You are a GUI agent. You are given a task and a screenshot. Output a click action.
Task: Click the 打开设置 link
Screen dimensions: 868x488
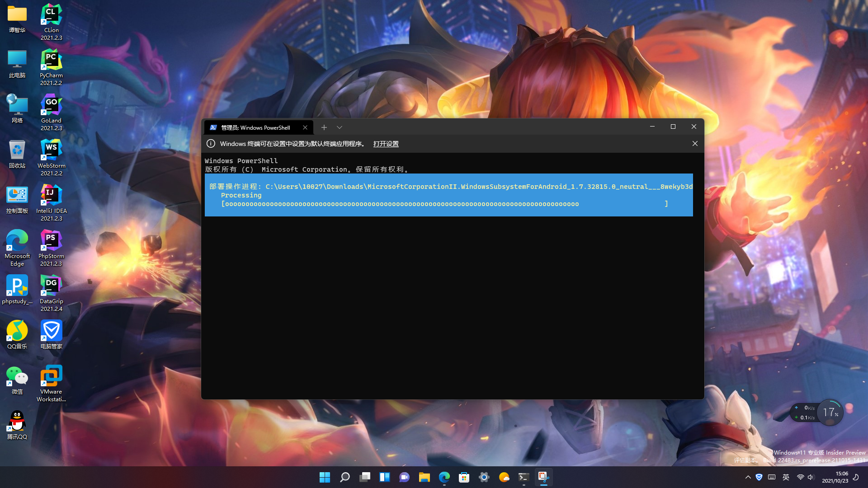pos(386,144)
